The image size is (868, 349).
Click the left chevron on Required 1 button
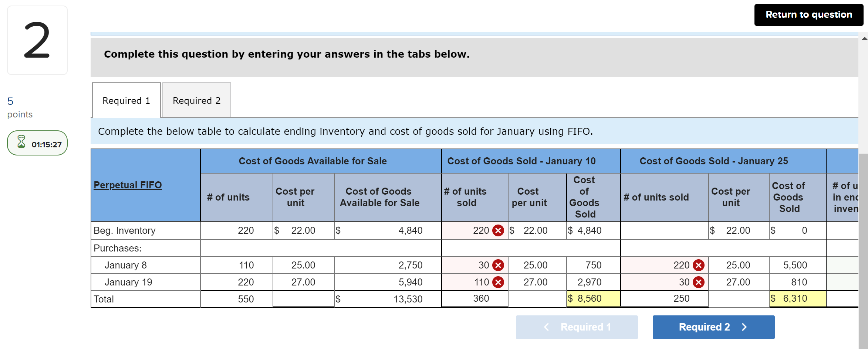tap(547, 327)
